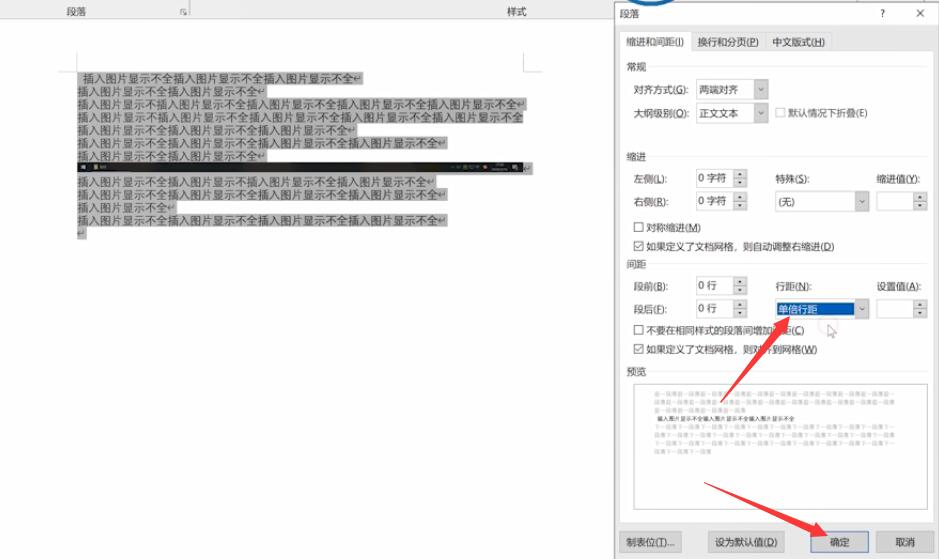Confirm with the 确定 button
Image resolution: width=939 pixels, height=559 pixels.
[840, 542]
